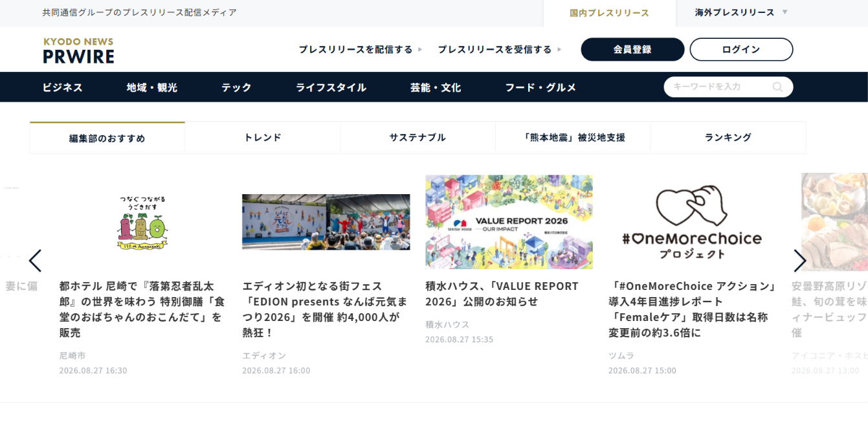Focus the キーワードを入力 search field
The height and width of the screenshot is (431, 868).
click(728, 87)
